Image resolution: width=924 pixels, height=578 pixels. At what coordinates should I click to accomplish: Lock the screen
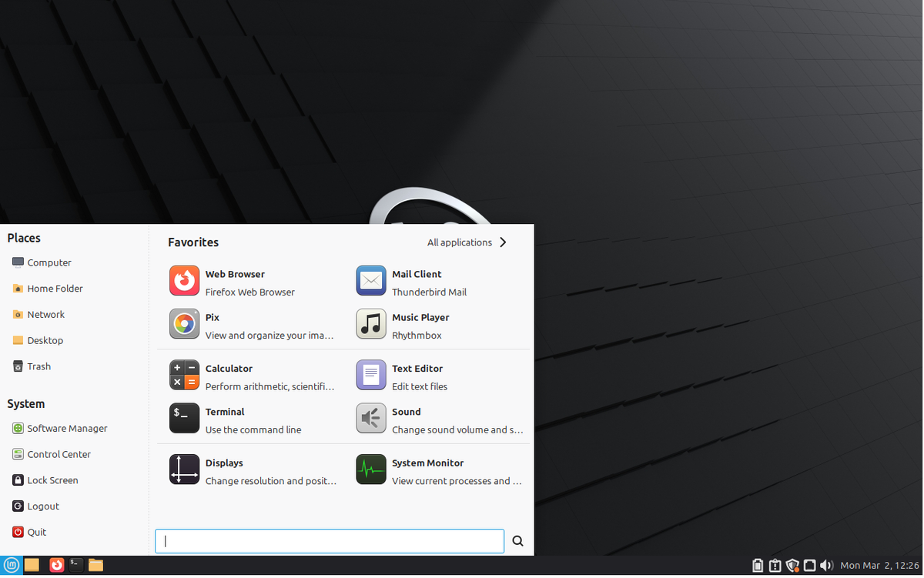(52, 479)
